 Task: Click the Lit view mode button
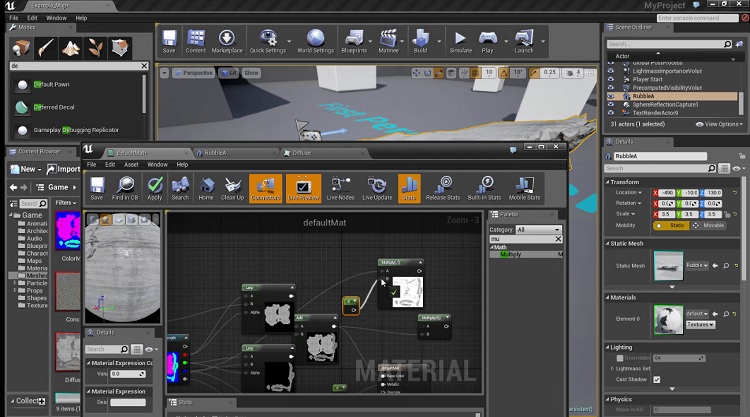coord(230,73)
